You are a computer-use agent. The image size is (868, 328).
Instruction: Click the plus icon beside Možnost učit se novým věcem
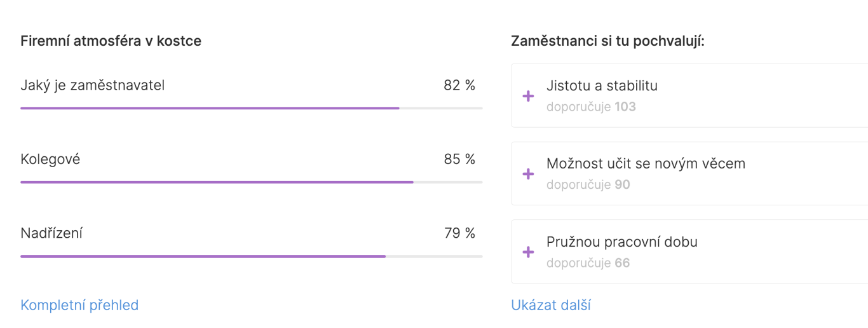coord(528,174)
